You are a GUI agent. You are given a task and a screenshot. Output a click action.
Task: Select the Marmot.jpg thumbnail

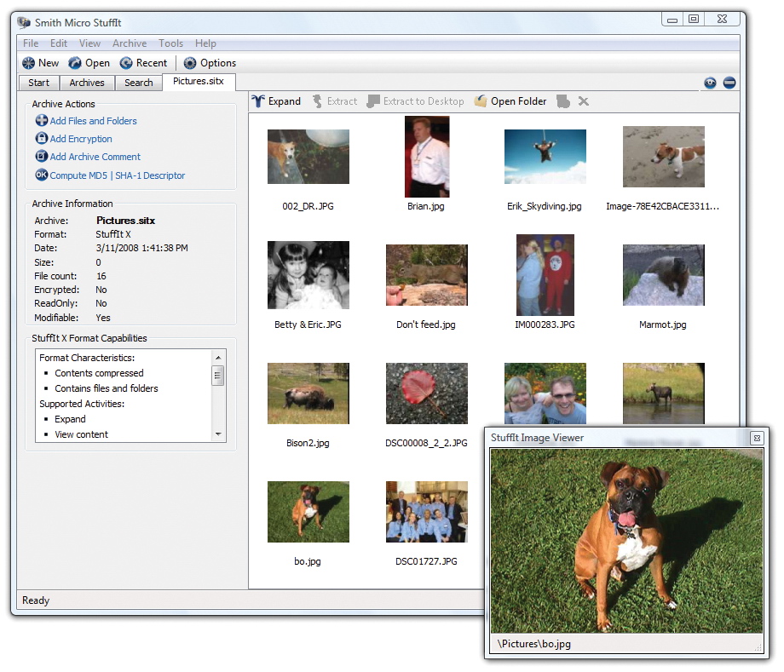coord(664,275)
